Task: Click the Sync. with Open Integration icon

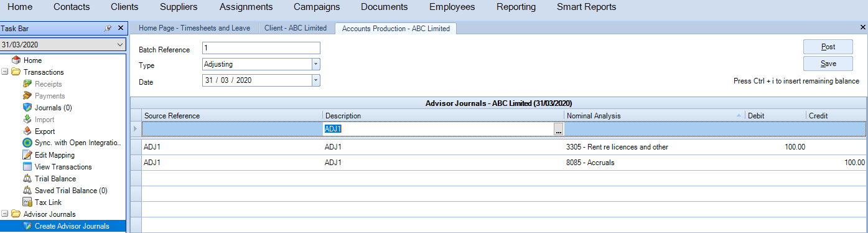Action: (x=27, y=143)
